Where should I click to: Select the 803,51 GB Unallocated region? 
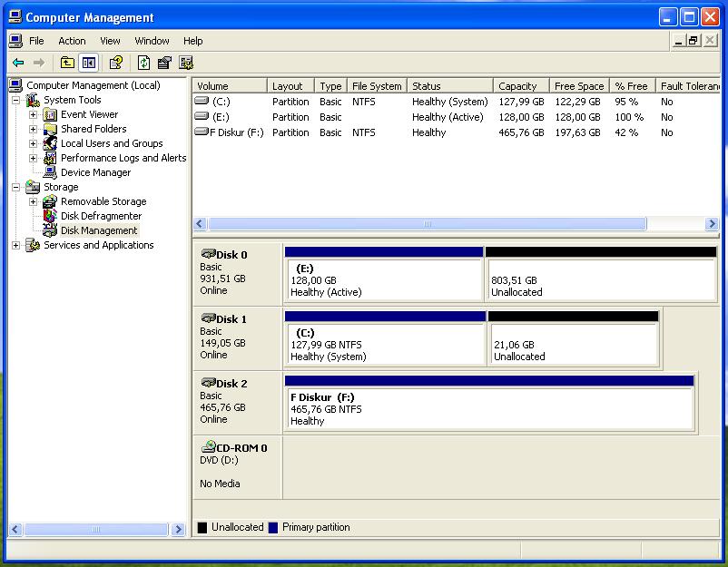(x=601, y=286)
